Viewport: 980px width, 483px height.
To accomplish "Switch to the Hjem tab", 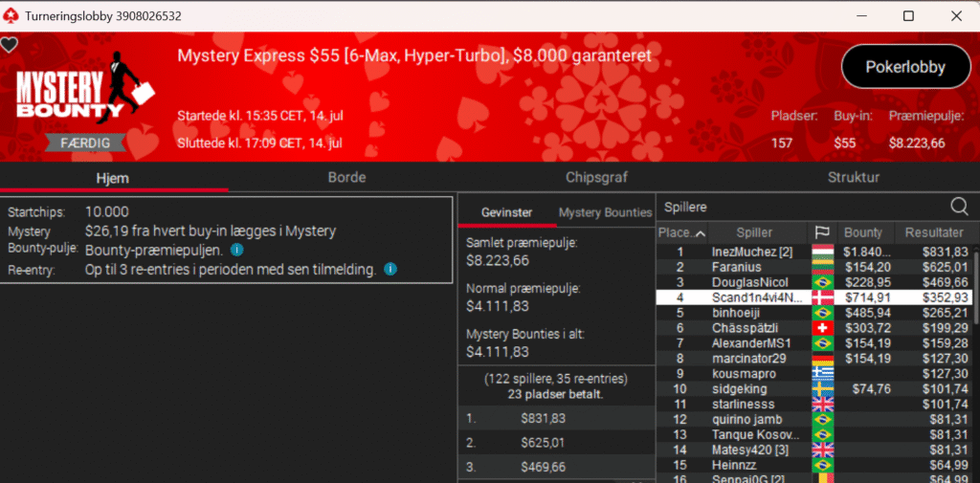I will (113, 178).
